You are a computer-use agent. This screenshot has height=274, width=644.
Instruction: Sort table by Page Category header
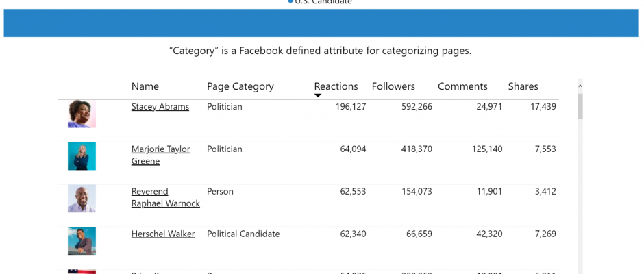pos(240,86)
